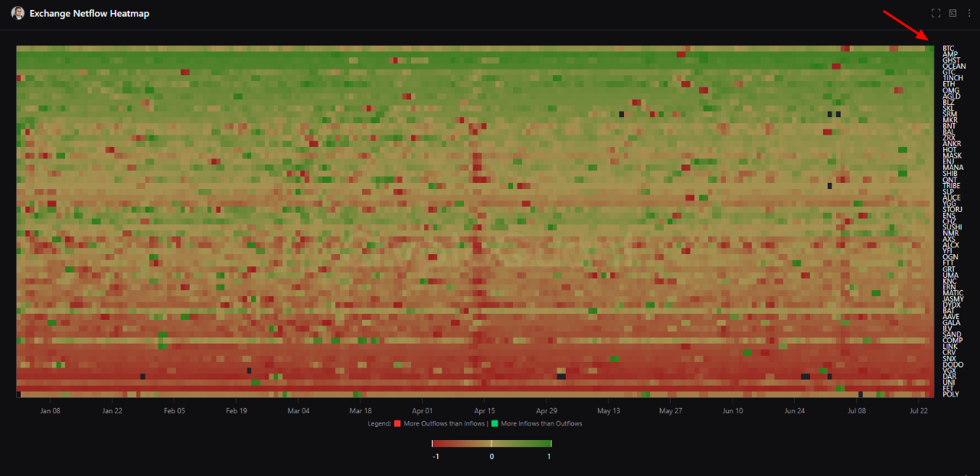Viewport: 980px width, 476px height.
Task: Open the fullscreen view icon
Action: (936, 12)
